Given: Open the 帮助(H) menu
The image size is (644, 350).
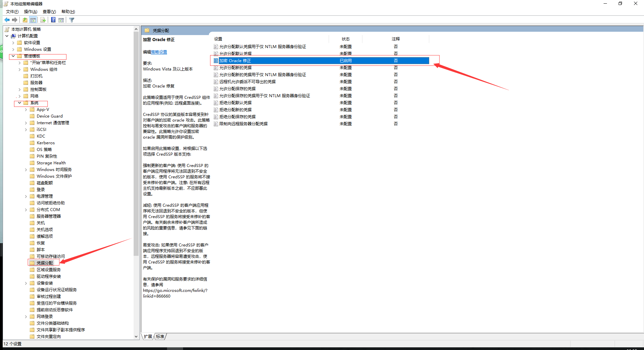Looking at the screenshot, I should [68, 12].
